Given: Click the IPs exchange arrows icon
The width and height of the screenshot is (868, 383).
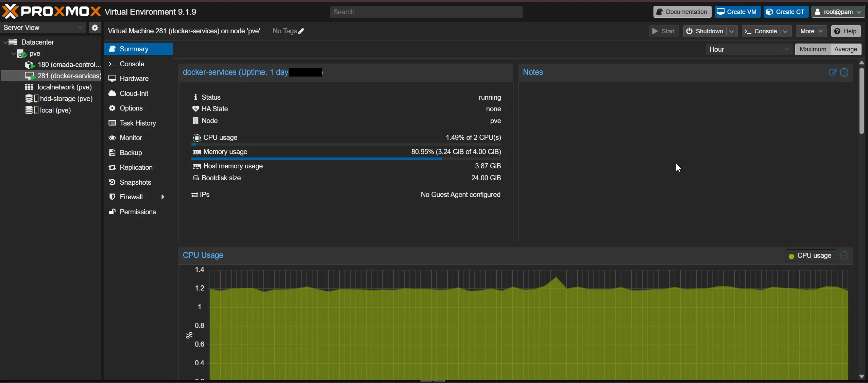Looking at the screenshot, I should pyautogui.click(x=195, y=195).
